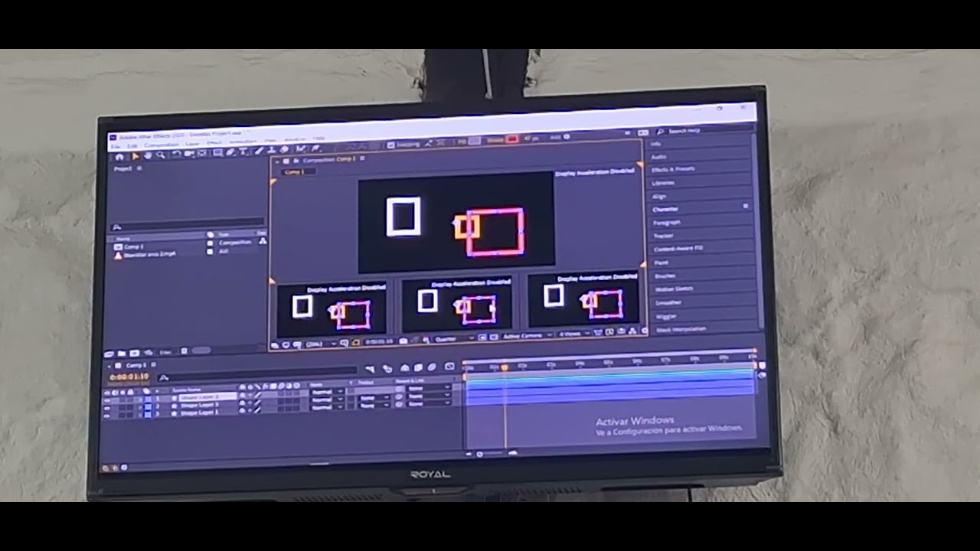Select the Rectangle shape tool

[x=217, y=153]
